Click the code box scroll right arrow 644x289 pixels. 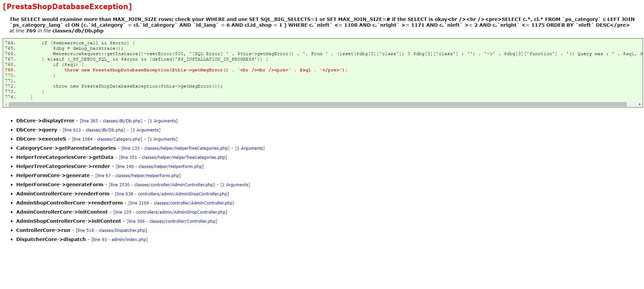pyautogui.click(x=640, y=104)
